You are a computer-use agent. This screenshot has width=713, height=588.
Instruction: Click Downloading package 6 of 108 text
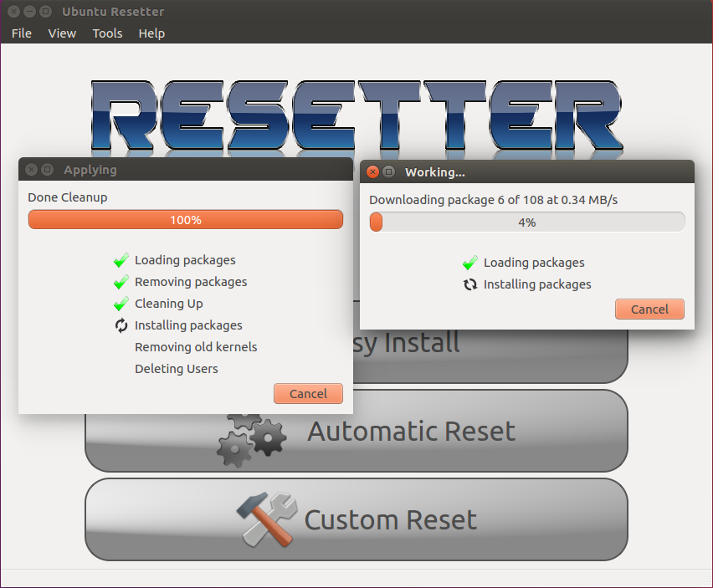(x=494, y=200)
